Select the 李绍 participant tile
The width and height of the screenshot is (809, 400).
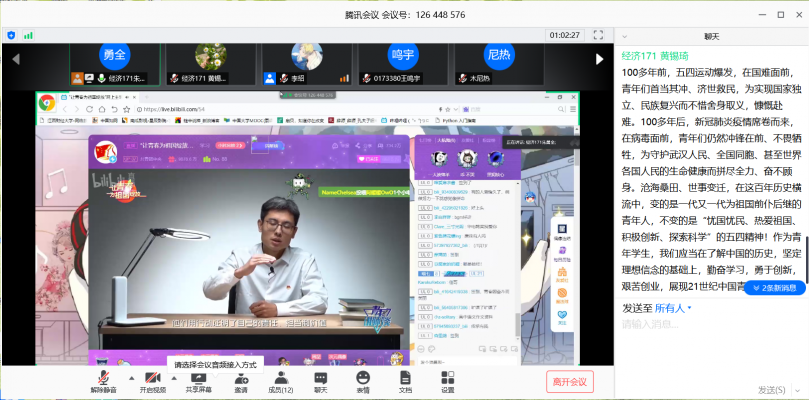pyautogui.click(x=307, y=64)
